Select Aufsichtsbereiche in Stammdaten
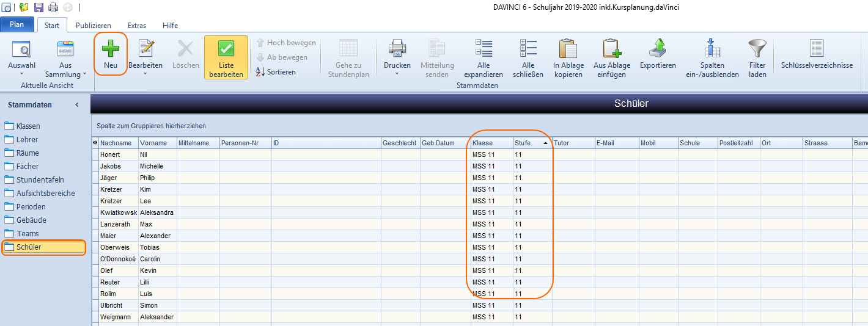This screenshot has width=868, height=326. pyautogui.click(x=46, y=194)
